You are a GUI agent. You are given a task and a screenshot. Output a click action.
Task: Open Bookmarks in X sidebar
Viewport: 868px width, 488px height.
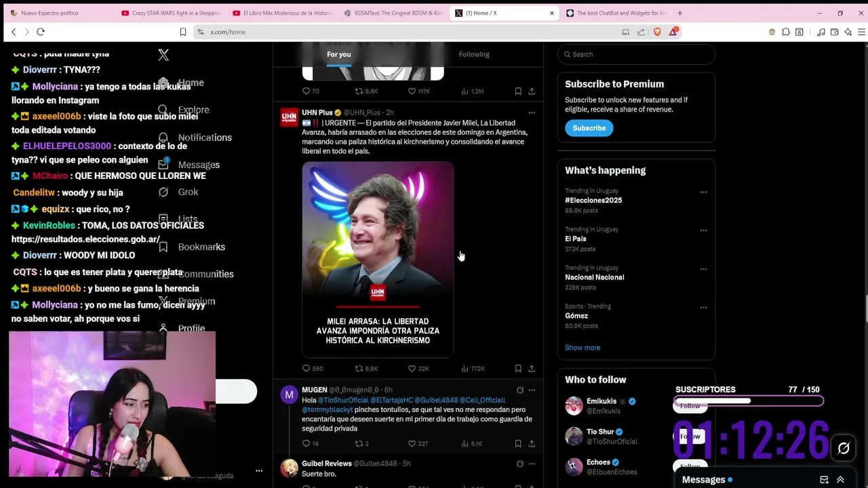(193, 247)
